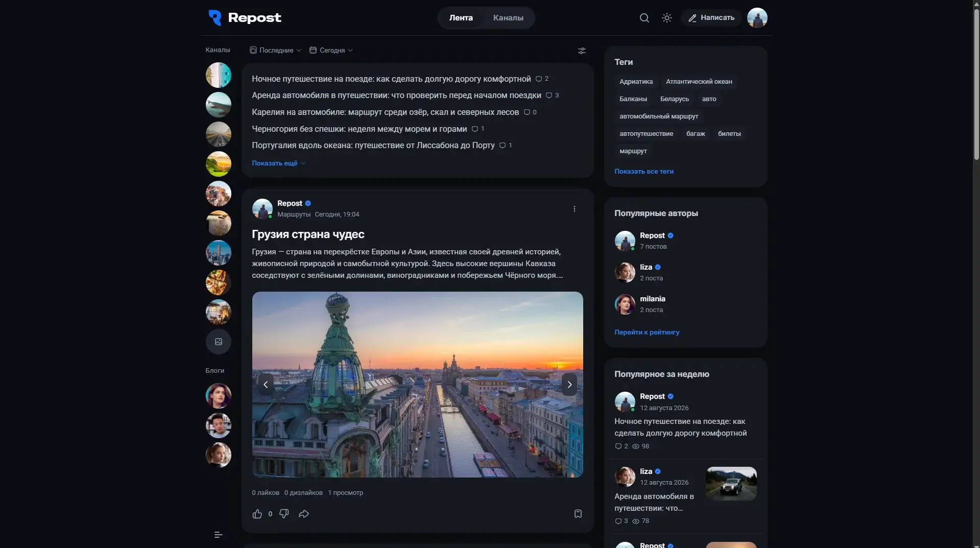The image size is (980, 548).
Task: Switch to the Каналы tab
Action: [508, 18]
